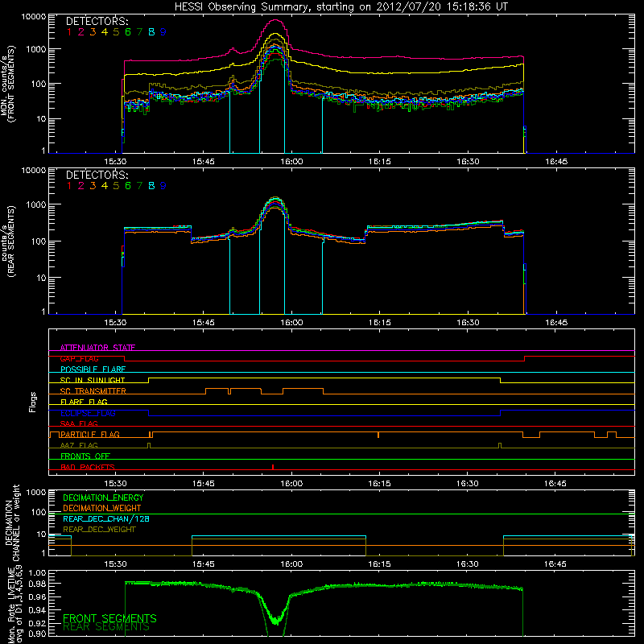Click olive flag label below PARTICLE_FLAG
The image size is (644, 644).
point(79,445)
